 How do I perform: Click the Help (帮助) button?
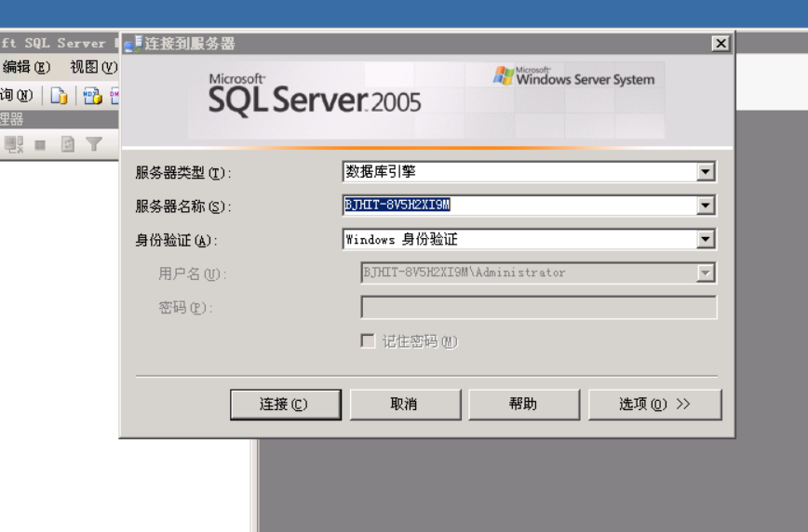pos(524,405)
